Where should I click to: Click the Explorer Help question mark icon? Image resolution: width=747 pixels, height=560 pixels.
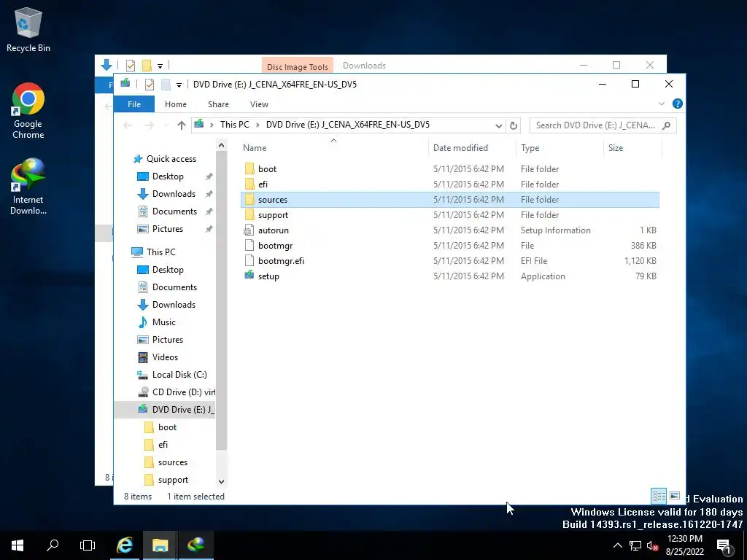pyautogui.click(x=677, y=104)
